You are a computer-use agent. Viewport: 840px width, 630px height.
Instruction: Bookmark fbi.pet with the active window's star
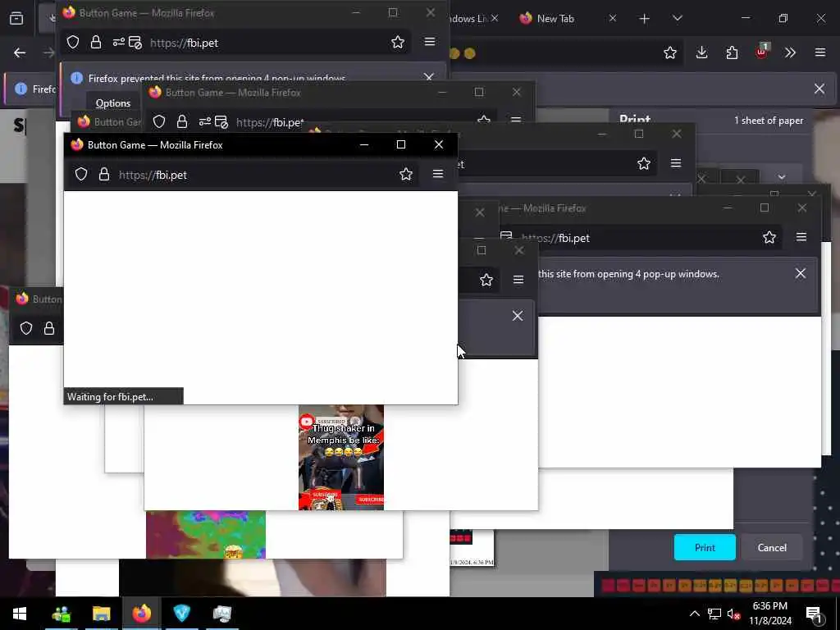click(406, 174)
